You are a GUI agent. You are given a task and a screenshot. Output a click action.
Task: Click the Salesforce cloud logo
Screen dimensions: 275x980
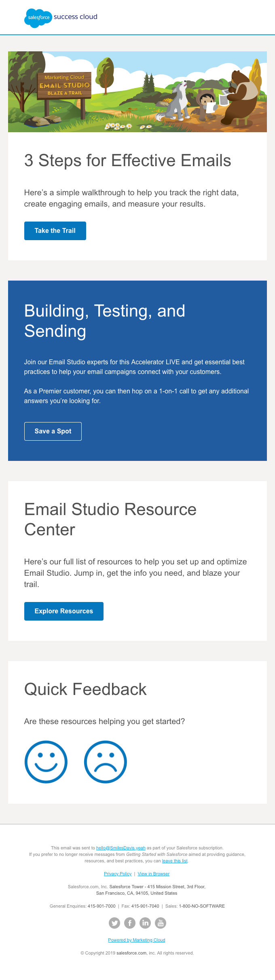(x=38, y=18)
